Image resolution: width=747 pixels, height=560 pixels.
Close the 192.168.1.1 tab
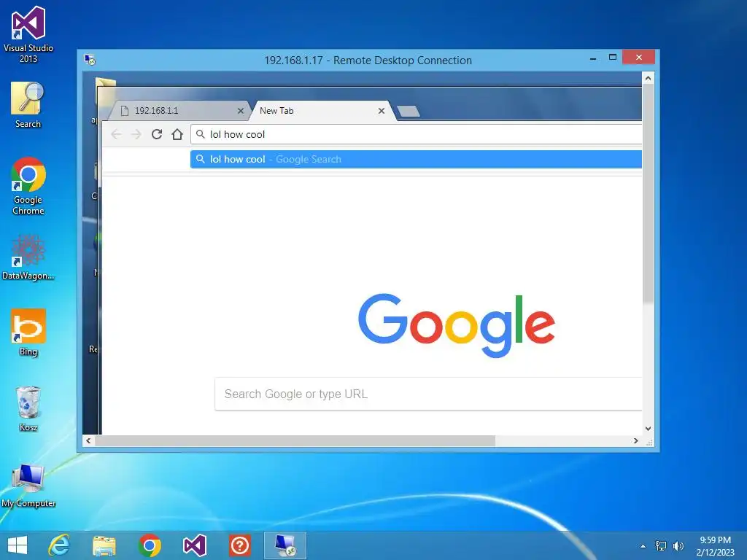(241, 111)
